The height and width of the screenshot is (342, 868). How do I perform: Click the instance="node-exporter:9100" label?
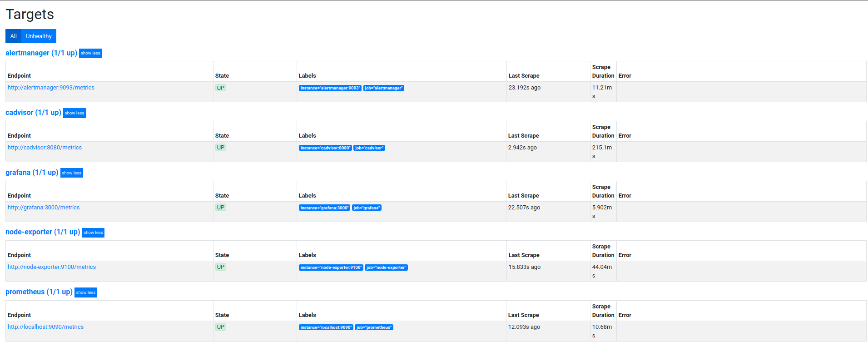click(x=331, y=268)
